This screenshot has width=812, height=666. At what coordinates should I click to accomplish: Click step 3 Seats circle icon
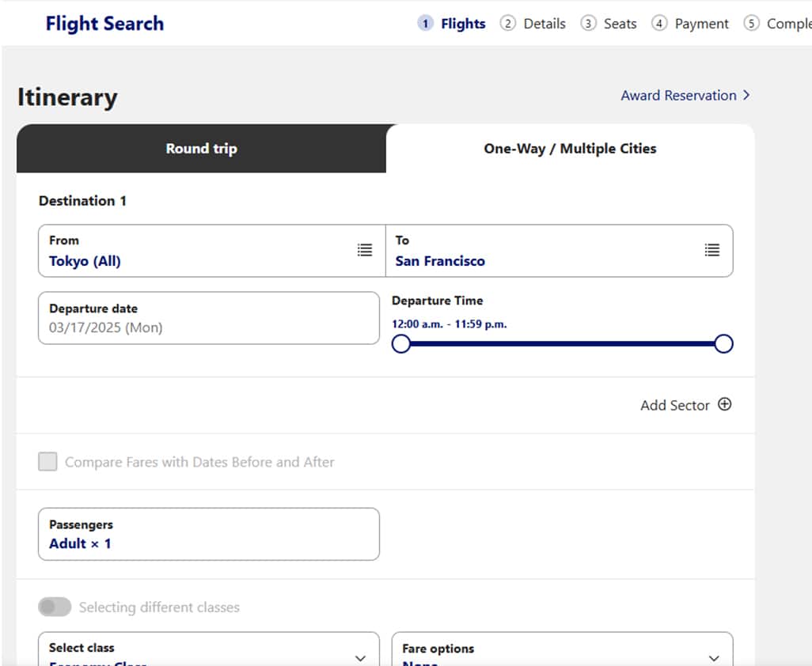(588, 24)
